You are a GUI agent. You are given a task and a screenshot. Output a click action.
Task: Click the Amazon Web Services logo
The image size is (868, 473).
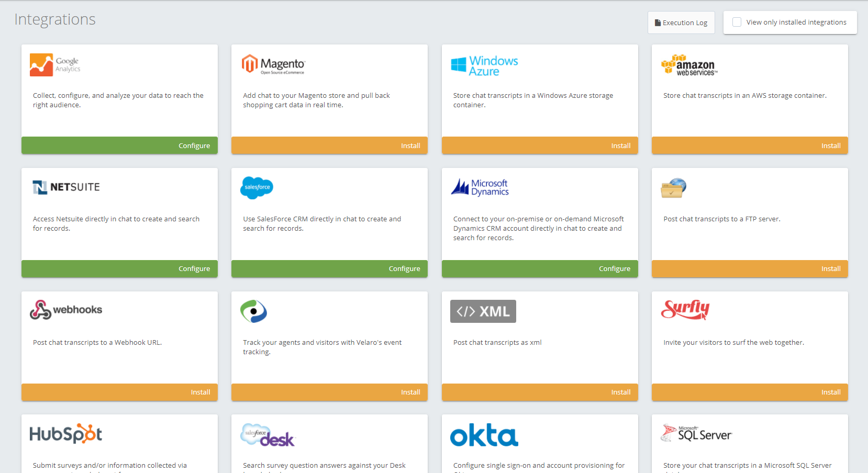689,65
